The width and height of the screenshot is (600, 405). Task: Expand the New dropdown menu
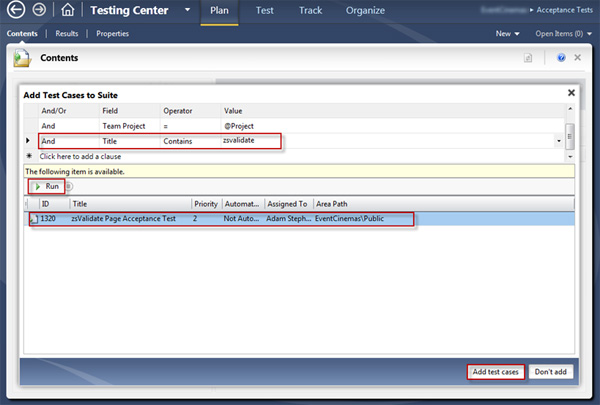[508, 33]
